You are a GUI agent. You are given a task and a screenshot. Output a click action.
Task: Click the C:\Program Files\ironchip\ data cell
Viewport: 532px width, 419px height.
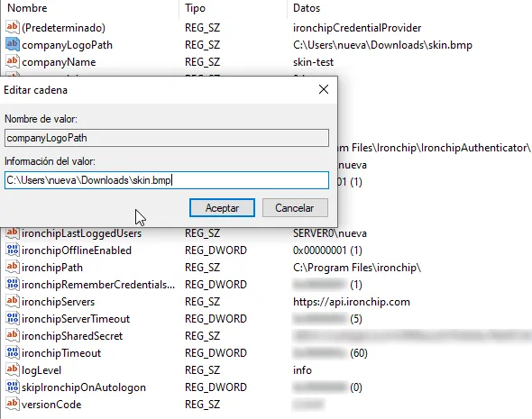(357, 268)
